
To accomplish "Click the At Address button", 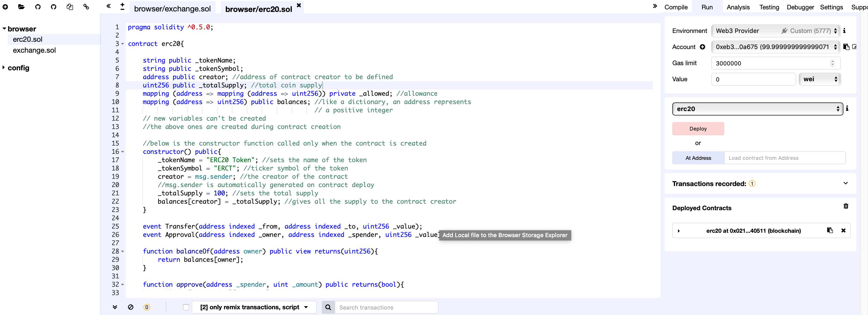I will [x=698, y=158].
